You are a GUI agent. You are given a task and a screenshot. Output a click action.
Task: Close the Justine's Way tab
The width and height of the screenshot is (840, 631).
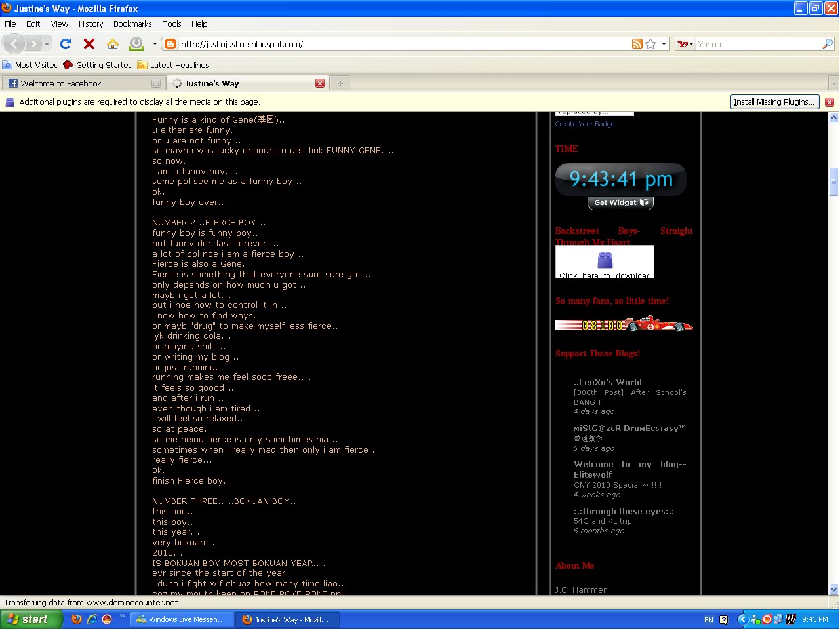point(320,83)
